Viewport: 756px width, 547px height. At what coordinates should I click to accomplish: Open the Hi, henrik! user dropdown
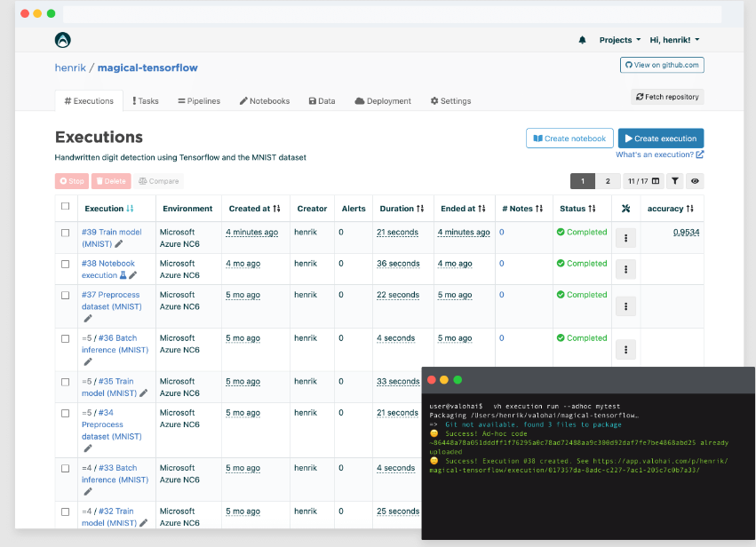click(674, 40)
